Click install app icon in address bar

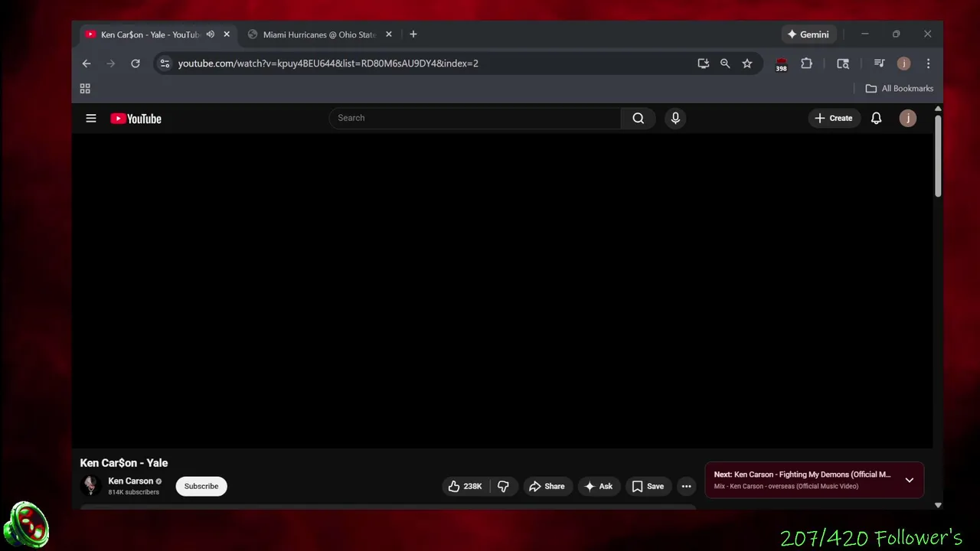[x=703, y=64]
